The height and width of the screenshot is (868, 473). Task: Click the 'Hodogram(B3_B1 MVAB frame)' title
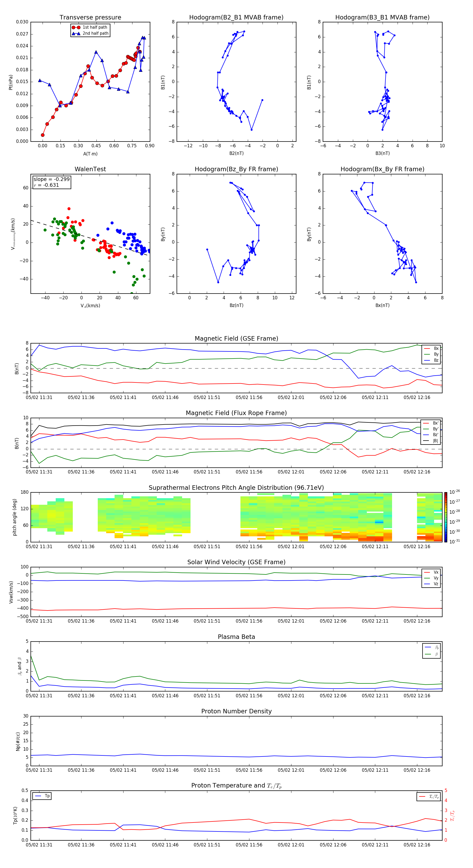point(382,17)
